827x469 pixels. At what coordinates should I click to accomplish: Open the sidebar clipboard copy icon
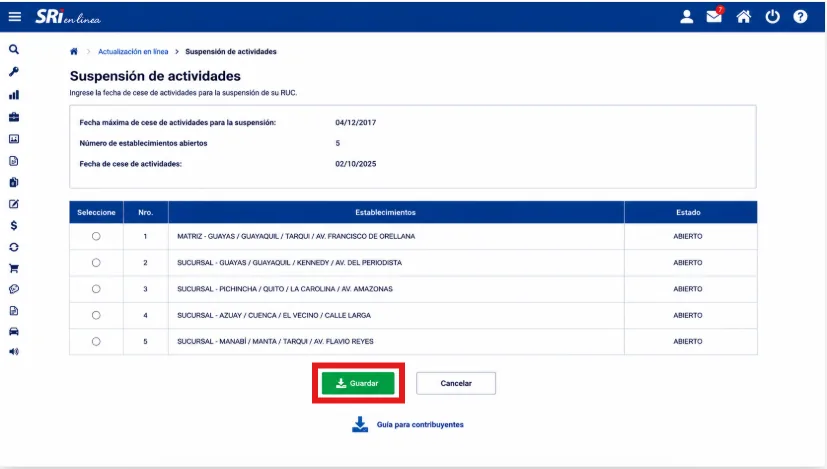(x=14, y=183)
